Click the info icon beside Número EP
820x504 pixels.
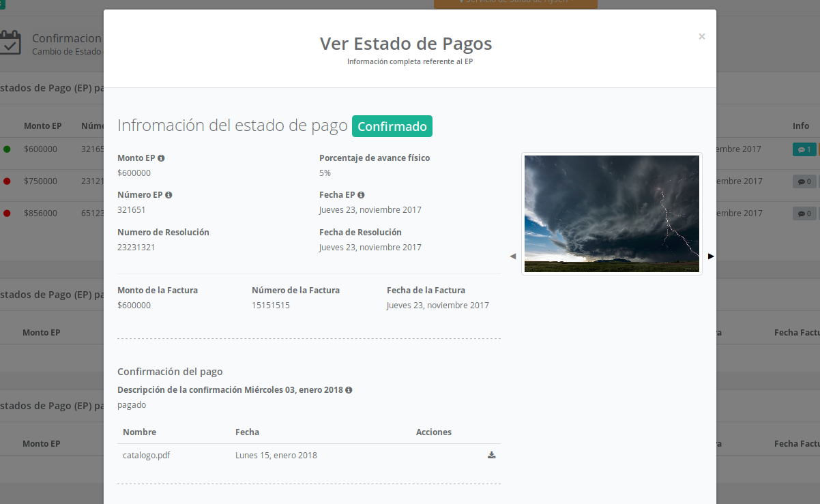point(169,195)
